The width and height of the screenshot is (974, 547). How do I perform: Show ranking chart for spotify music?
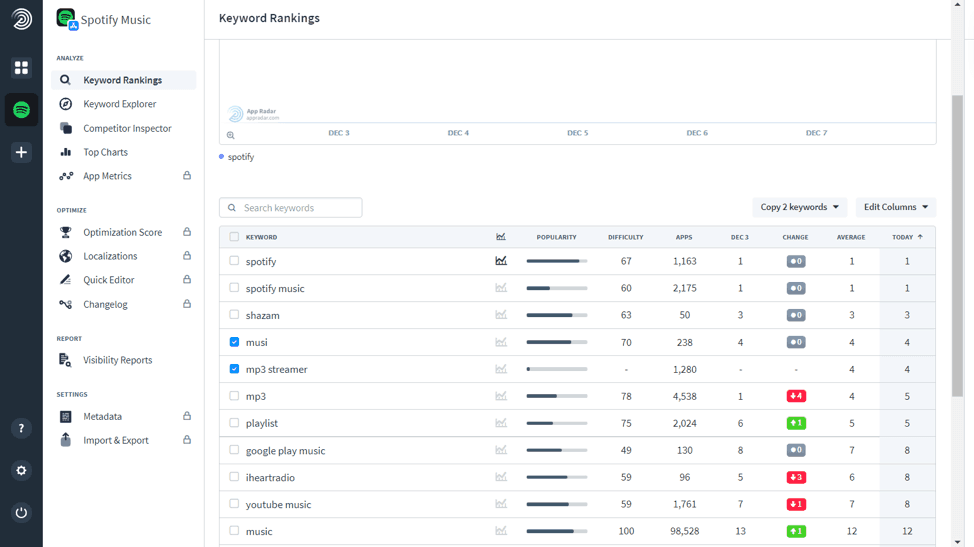[501, 288]
